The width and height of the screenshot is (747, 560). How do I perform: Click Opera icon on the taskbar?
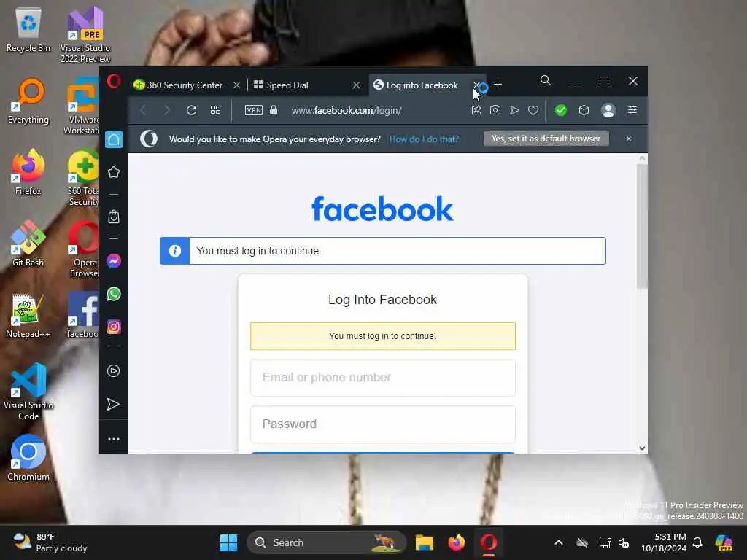coord(488,542)
